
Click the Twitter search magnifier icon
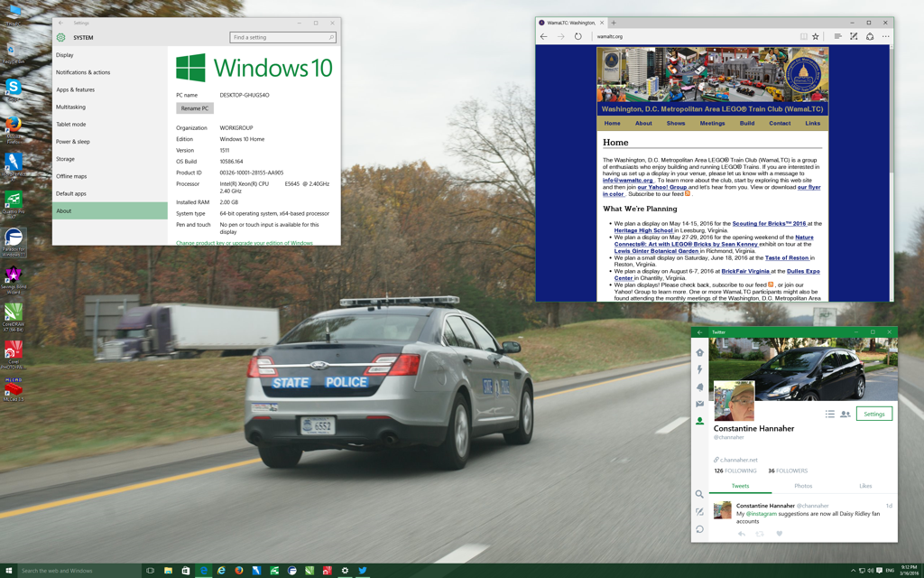(699, 494)
